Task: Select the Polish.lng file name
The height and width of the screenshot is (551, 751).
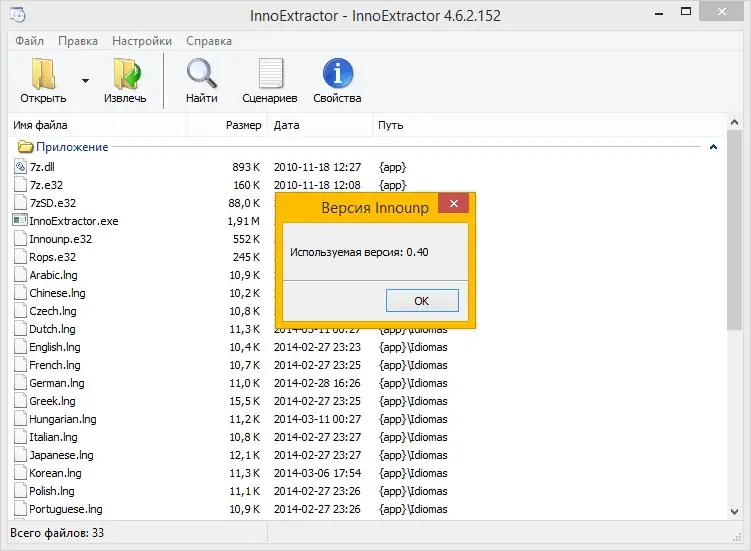Action: [52, 491]
